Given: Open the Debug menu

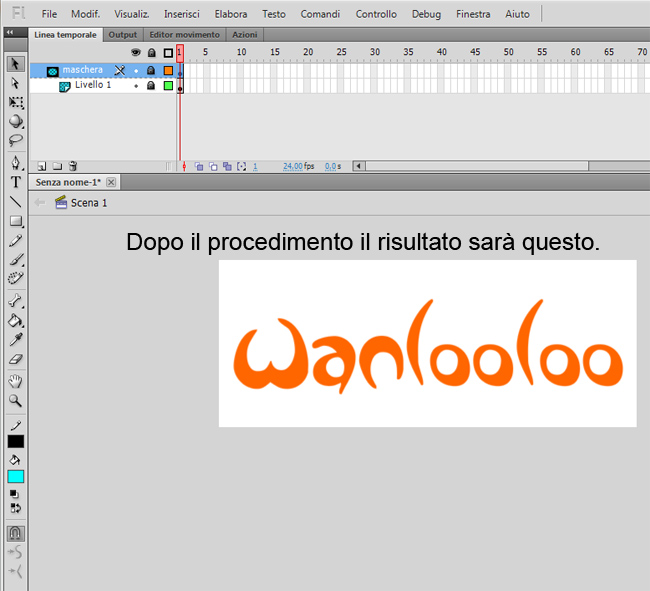Looking at the screenshot, I should (x=426, y=14).
